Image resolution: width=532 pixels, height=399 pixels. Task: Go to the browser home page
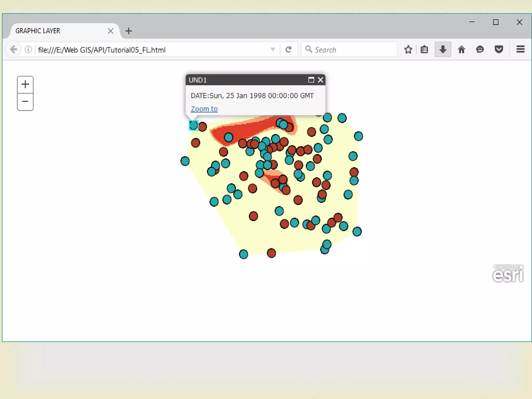tap(461, 49)
